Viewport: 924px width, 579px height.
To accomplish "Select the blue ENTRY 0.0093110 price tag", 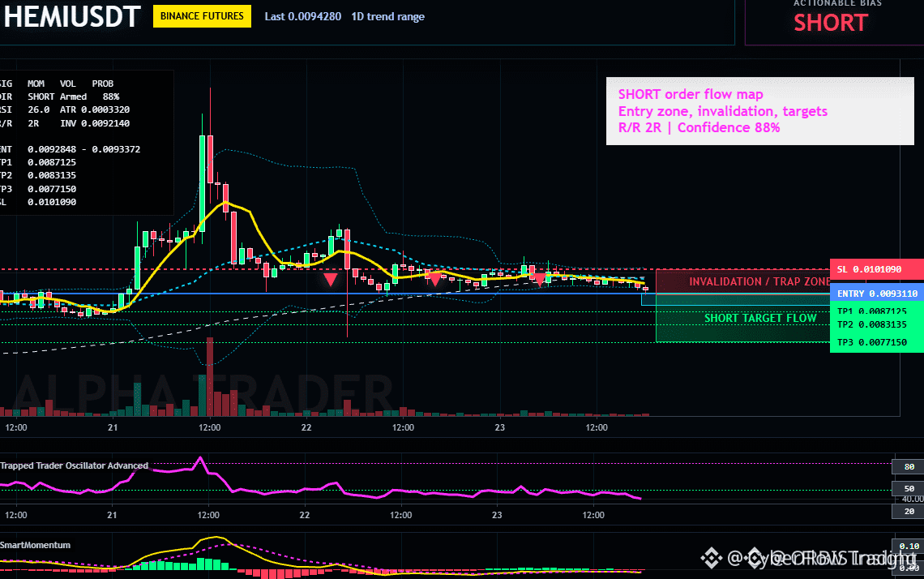I will coord(876,294).
